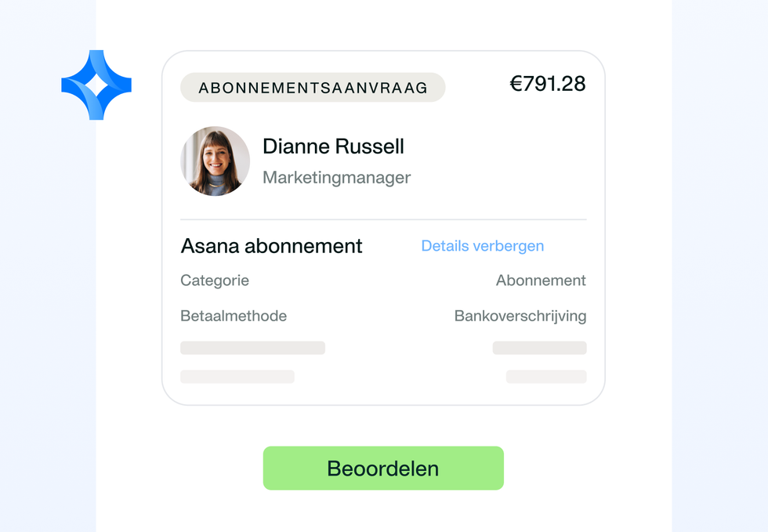Select the Abonnement category value
This screenshot has height=532, width=768.
click(541, 280)
